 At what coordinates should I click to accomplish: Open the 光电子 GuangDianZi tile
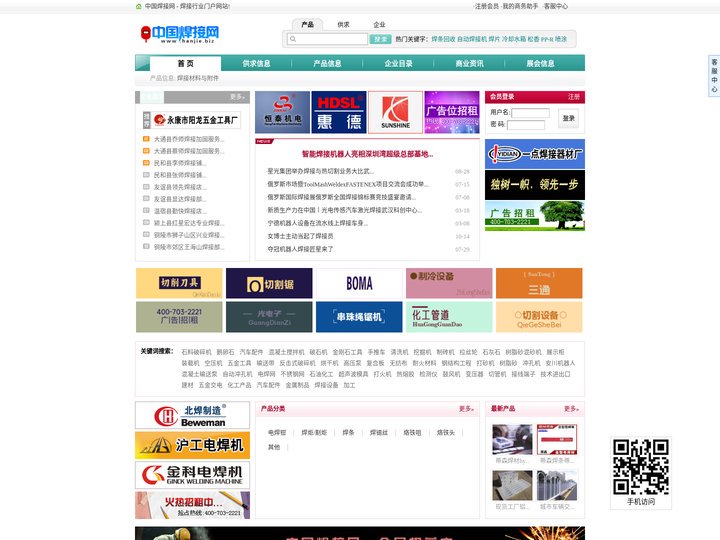coord(269,317)
